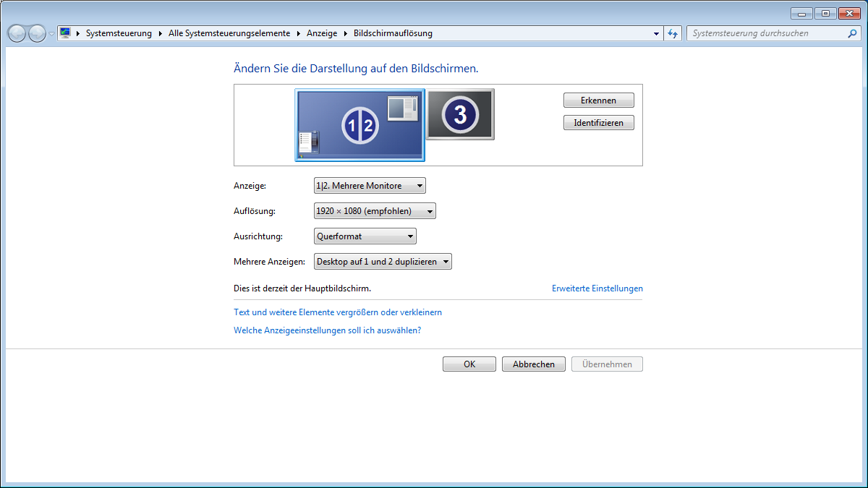Click the refresh button in address bar

(673, 33)
